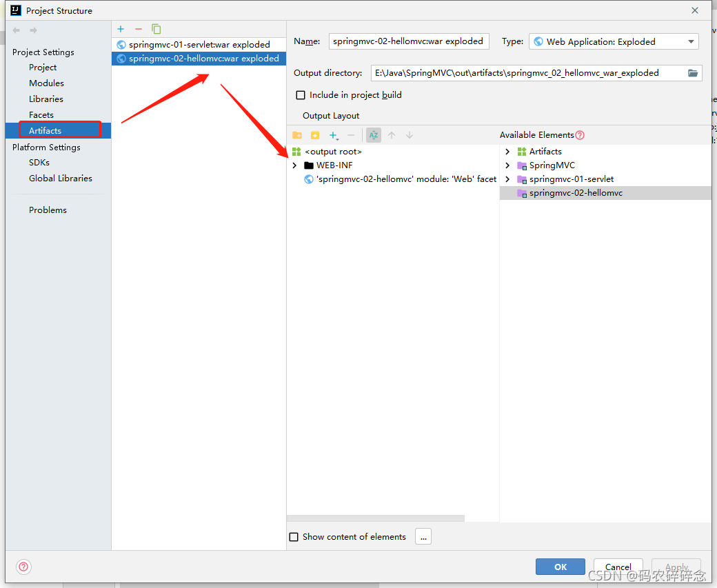Open the Libraries settings page
The width and height of the screenshot is (717, 588).
point(46,99)
